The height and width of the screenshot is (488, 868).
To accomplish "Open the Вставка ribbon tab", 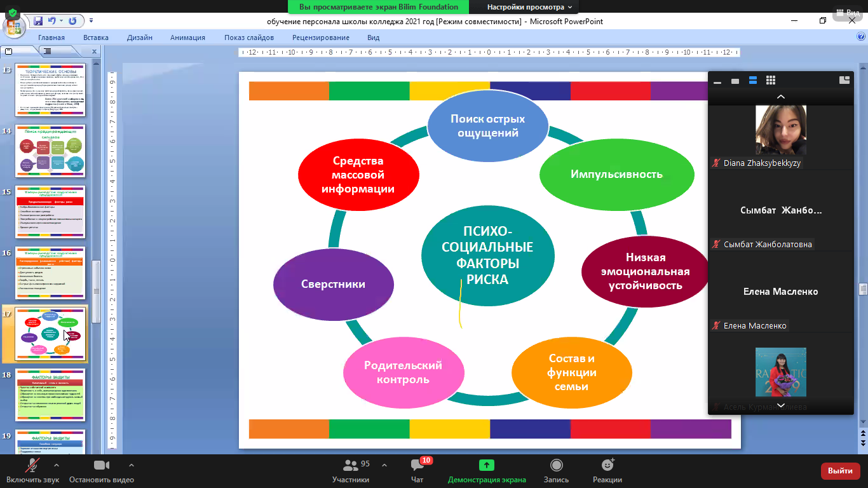I will click(x=95, y=37).
